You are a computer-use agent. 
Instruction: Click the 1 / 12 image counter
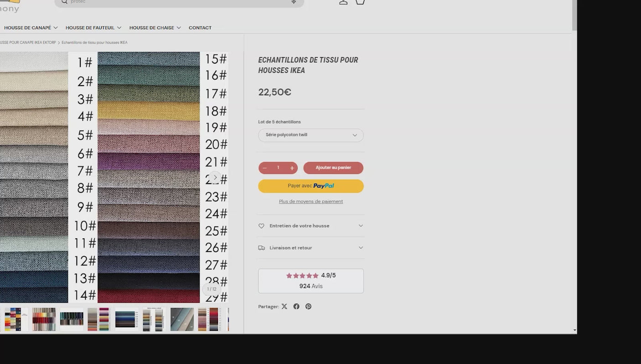[212, 289]
